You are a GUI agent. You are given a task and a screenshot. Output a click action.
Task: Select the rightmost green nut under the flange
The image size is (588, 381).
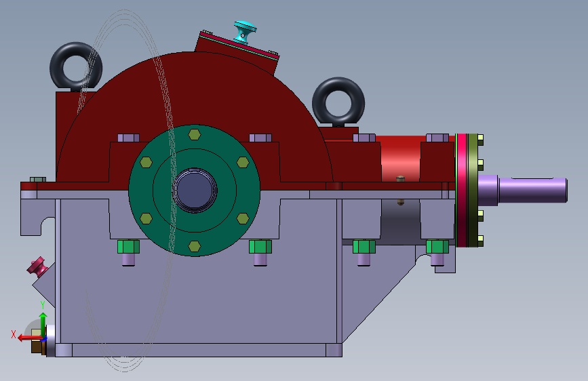[437, 247]
